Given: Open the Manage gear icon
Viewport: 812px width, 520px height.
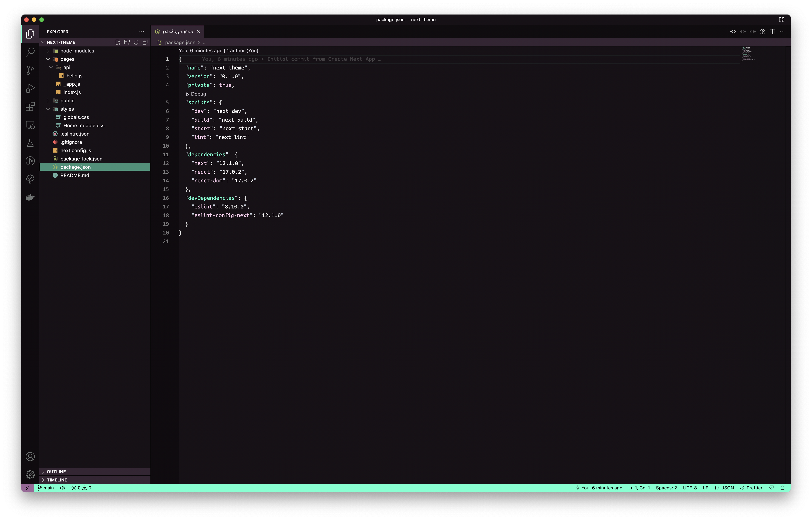Looking at the screenshot, I should (x=30, y=474).
